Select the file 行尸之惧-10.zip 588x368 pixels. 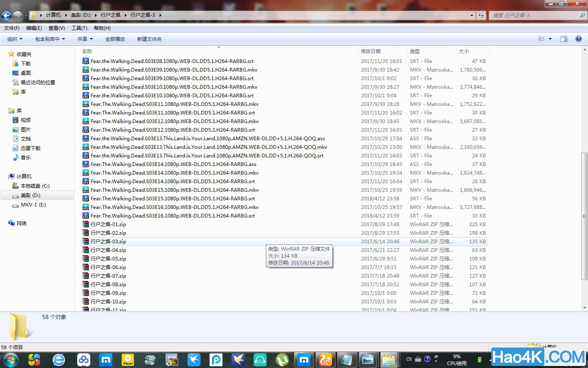click(x=108, y=301)
